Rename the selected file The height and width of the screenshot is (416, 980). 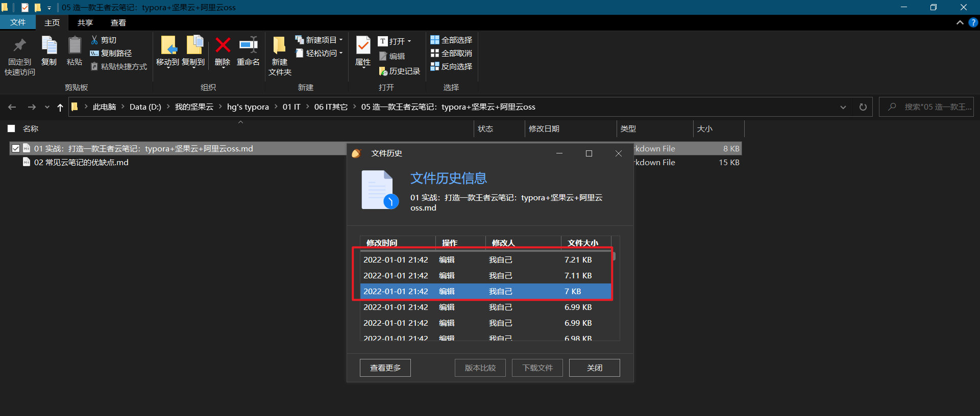pyautogui.click(x=248, y=51)
